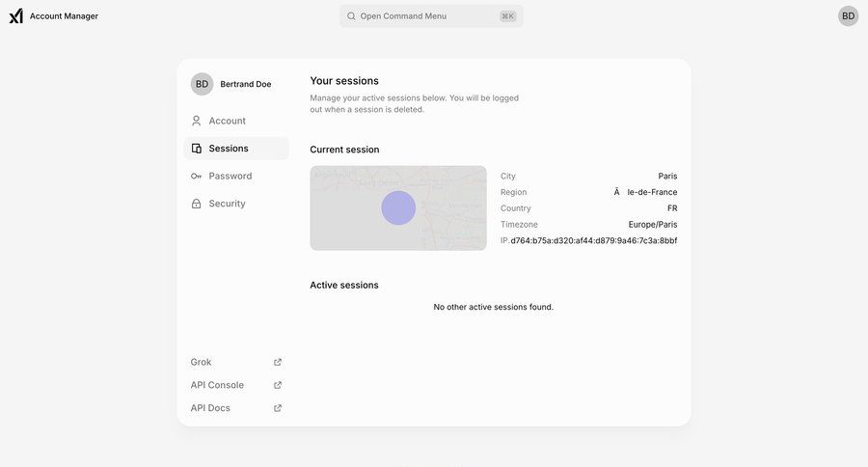Click the ⌘K shortcut badge

(x=507, y=16)
